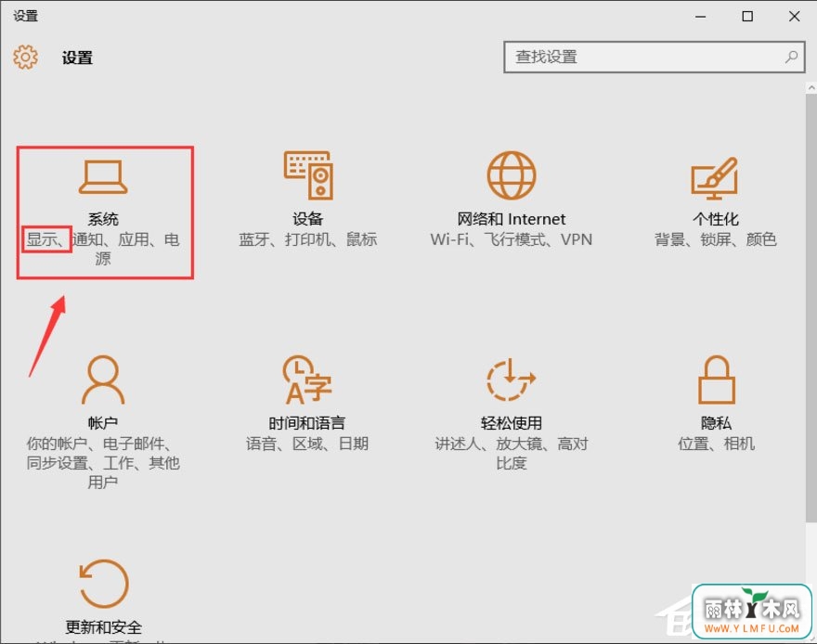Click the 时间和语言 category title
This screenshot has height=644, width=817.
[x=307, y=423]
